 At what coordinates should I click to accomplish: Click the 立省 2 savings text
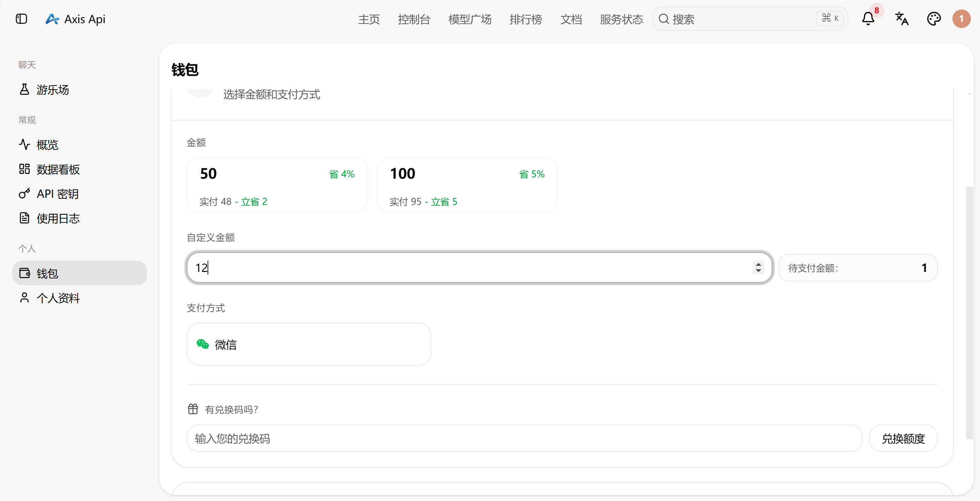click(254, 201)
